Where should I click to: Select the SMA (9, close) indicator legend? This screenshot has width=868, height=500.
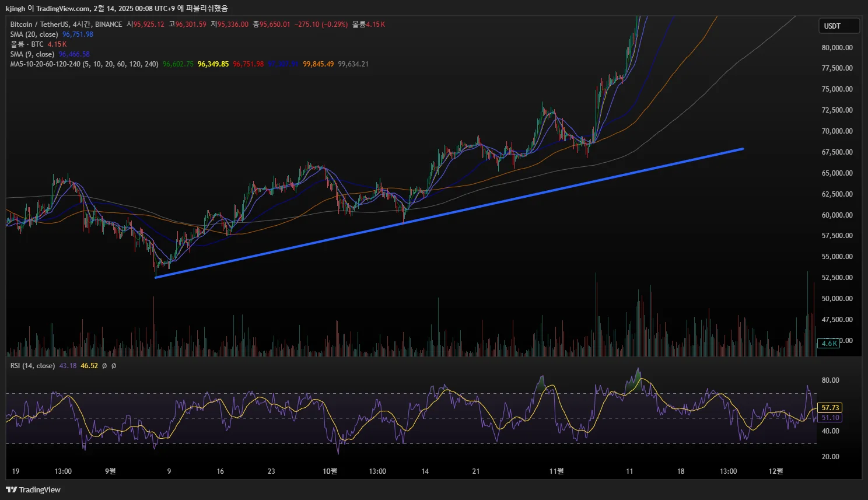click(x=32, y=54)
